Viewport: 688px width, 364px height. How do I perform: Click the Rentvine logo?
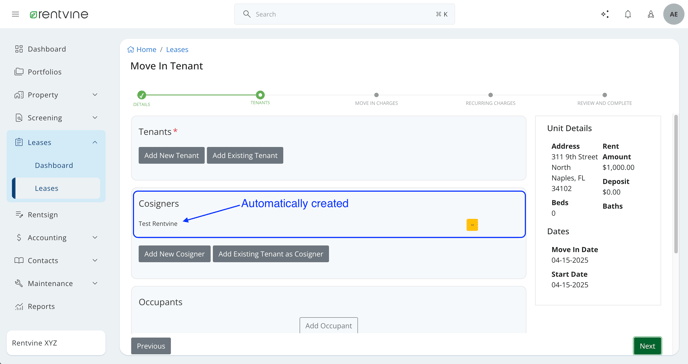tap(59, 14)
